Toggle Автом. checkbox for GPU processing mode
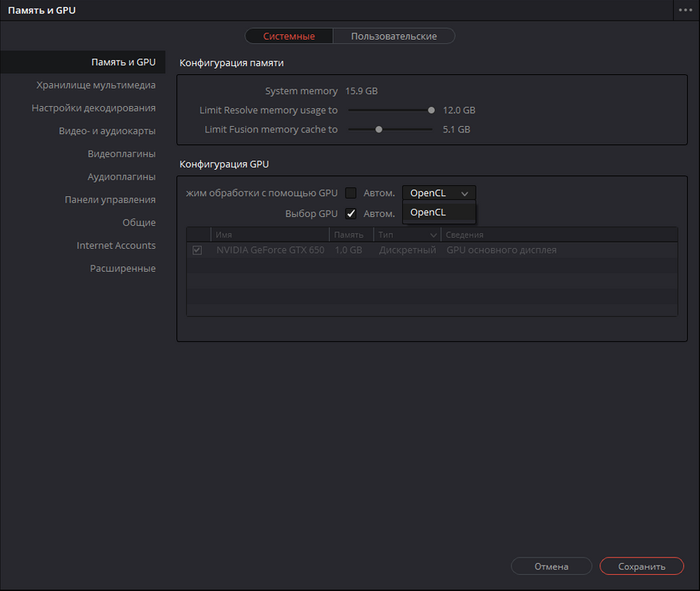 pyautogui.click(x=351, y=193)
